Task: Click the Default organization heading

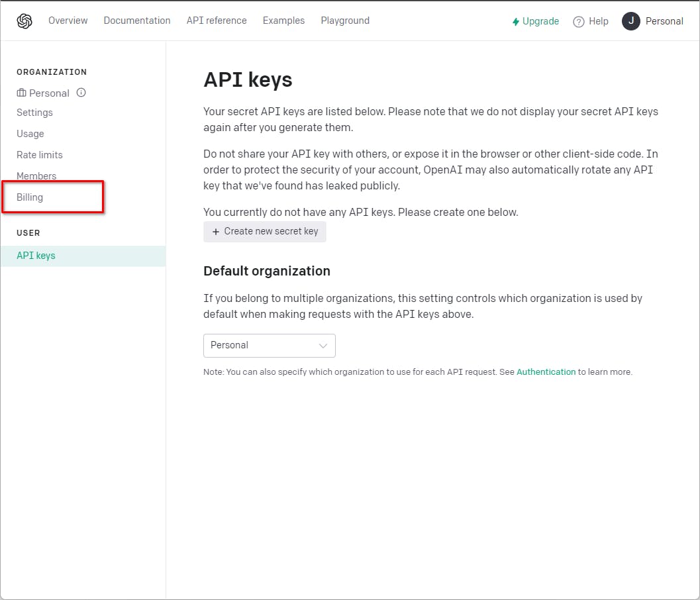Action: (x=266, y=271)
